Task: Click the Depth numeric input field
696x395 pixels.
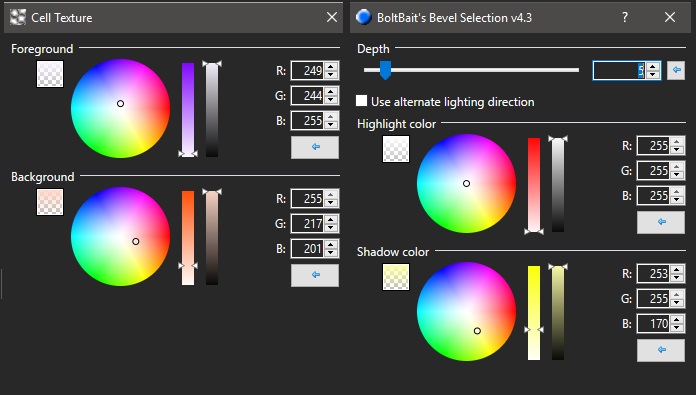Action: click(x=619, y=71)
